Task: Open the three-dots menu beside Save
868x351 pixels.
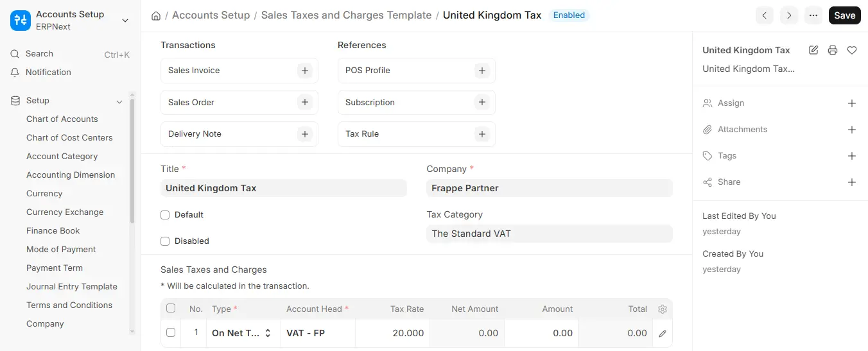Action: coord(813,15)
